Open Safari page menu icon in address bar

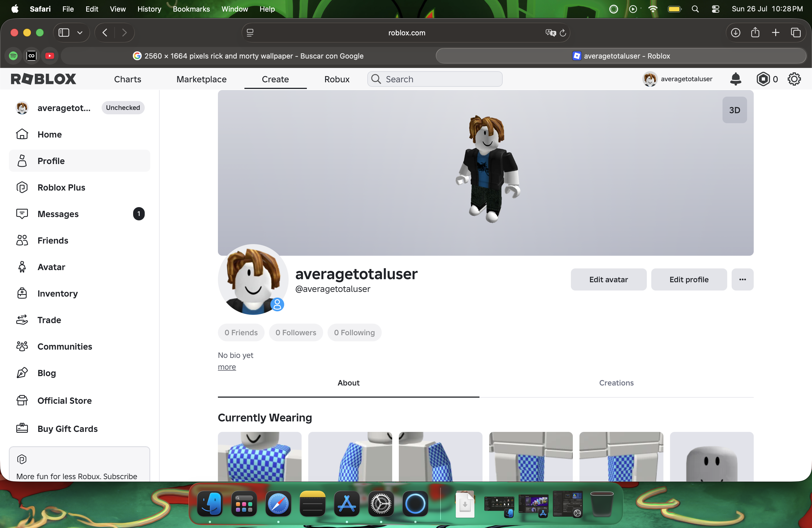[x=250, y=33]
